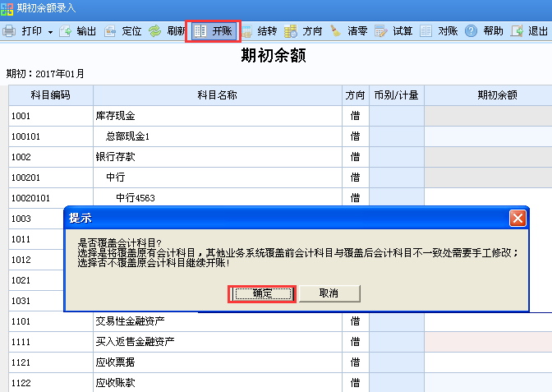The image size is (552, 392).
Task: Select 银行存款 account row
Action: point(280,157)
